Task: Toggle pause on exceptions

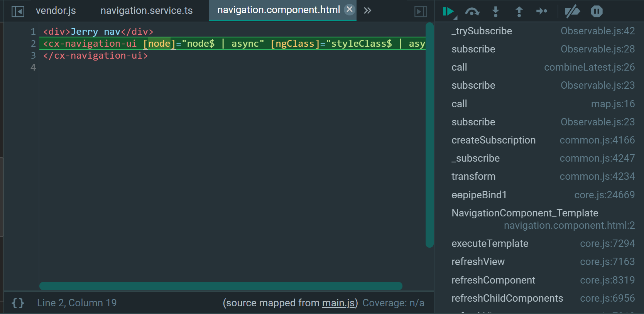Action: pyautogui.click(x=597, y=11)
